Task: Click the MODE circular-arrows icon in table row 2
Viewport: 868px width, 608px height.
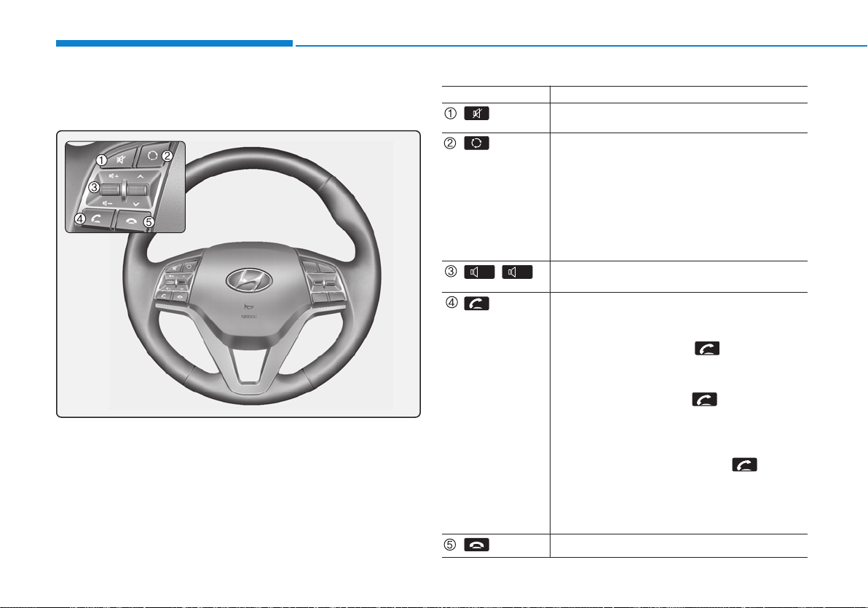Action: pos(476,143)
